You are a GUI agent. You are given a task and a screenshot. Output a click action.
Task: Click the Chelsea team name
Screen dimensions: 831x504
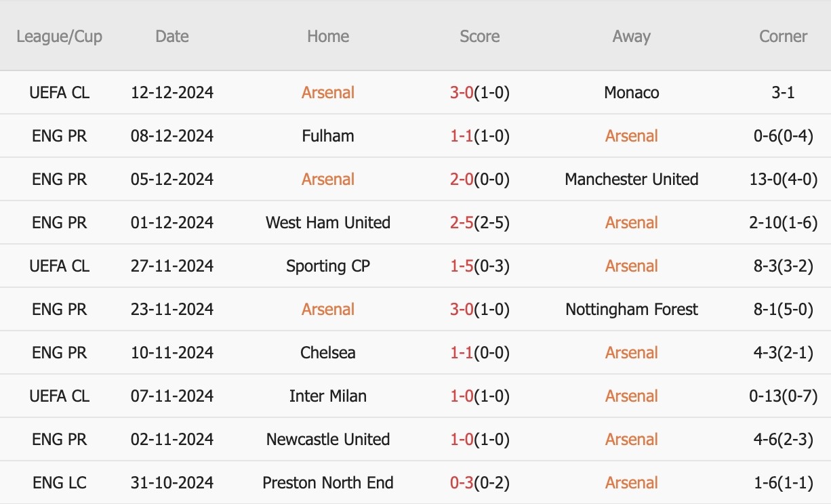(x=328, y=352)
